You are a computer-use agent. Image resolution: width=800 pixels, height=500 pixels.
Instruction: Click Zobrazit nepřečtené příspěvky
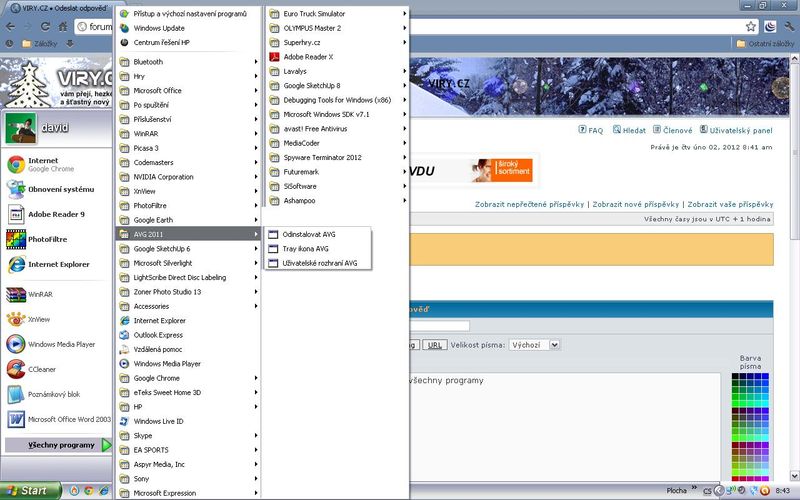click(x=529, y=204)
